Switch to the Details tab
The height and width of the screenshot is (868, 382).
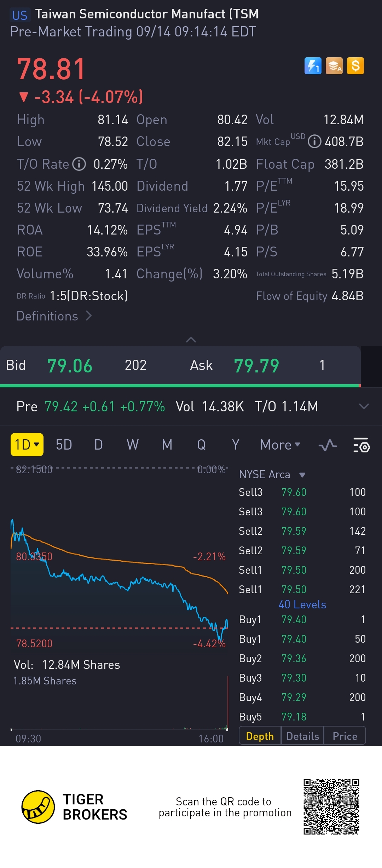pos(302,736)
